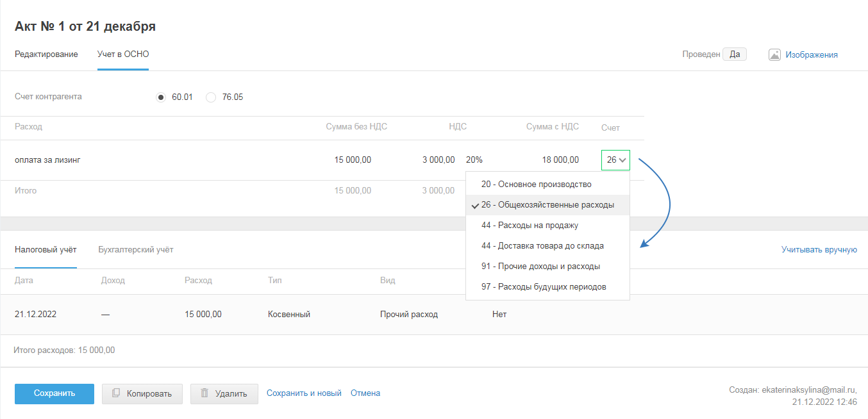868x419 pixels.
Task: Open the Бухгалтерский учёт tab
Action: point(136,250)
